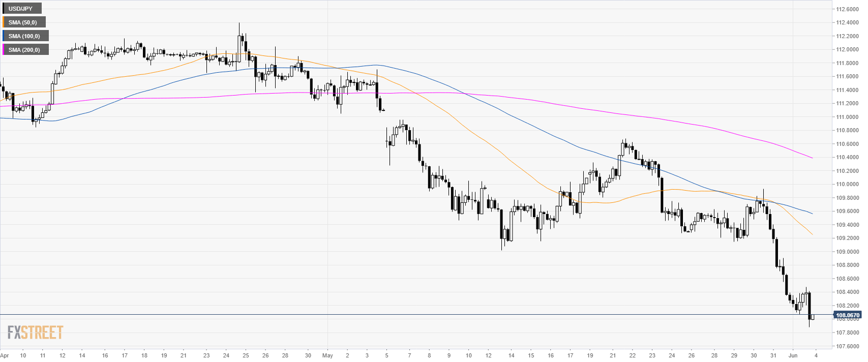Image resolution: width=868 pixels, height=362 pixels.
Task: Click the 107.6000 price axis label
Action: pyautogui.click(x=848, y=346)
